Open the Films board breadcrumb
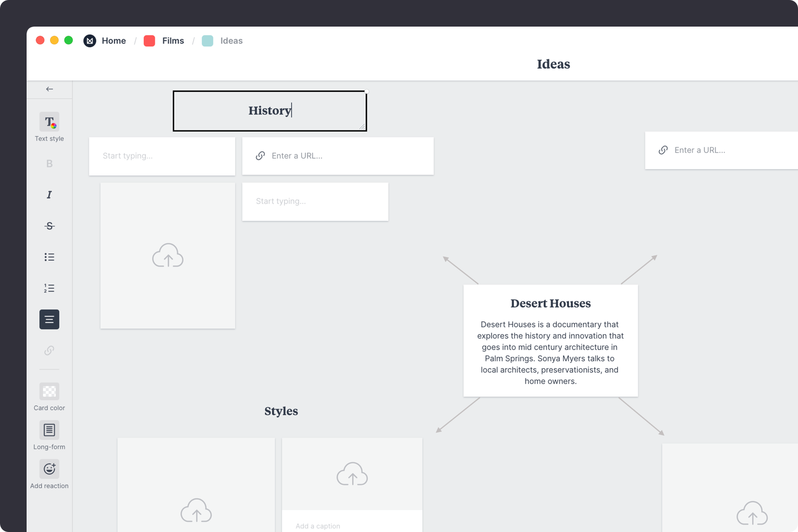 [173, 41]
